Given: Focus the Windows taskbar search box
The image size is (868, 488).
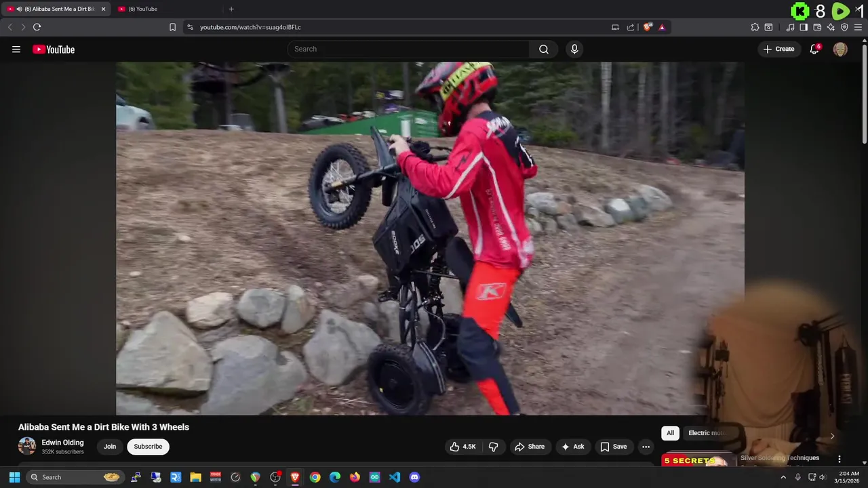Looking at the screenshot, I should [x=75, y=477].
